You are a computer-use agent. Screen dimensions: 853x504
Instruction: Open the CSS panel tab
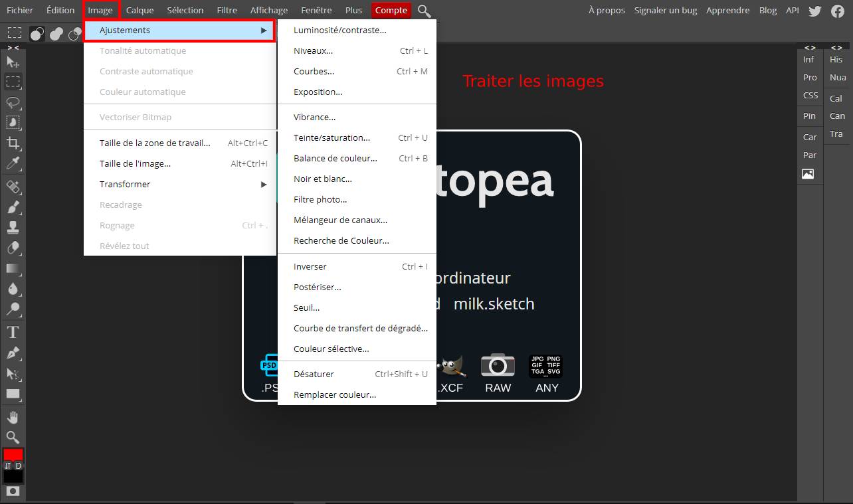[810, 96]
